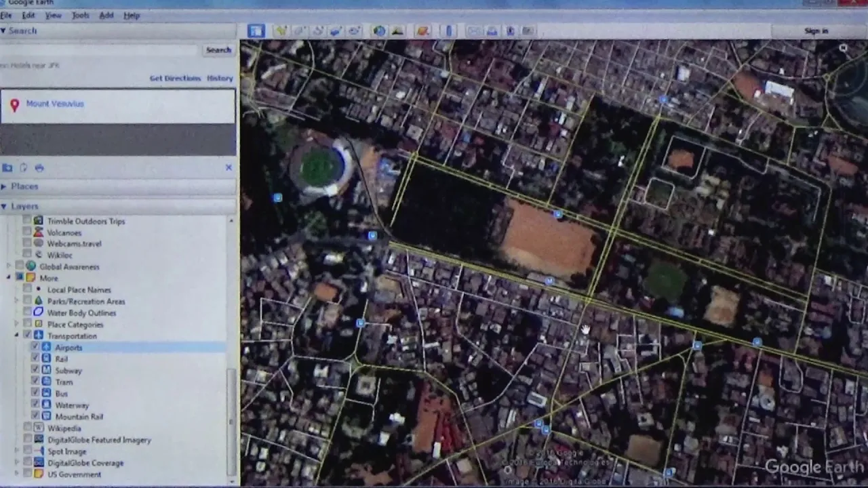The width and height of the screenshot is (868, 488).
Task: Open the Add menu
Action: pos(106,15)
